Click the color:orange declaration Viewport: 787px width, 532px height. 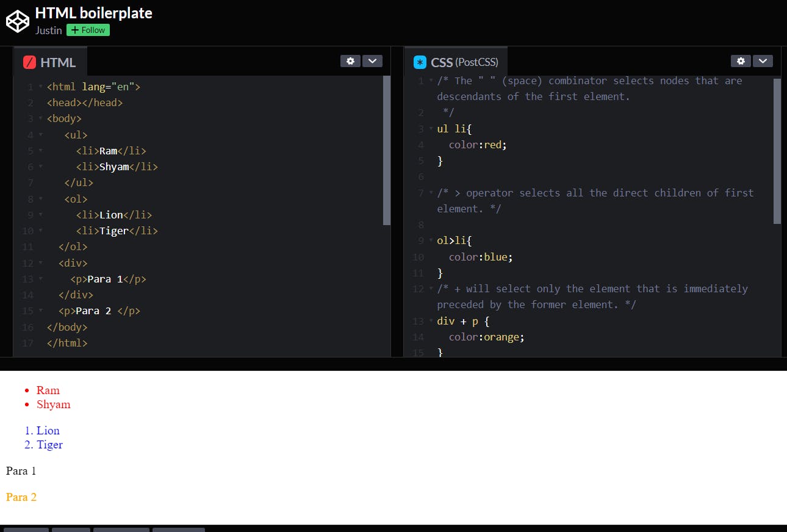tap(487, 337)
